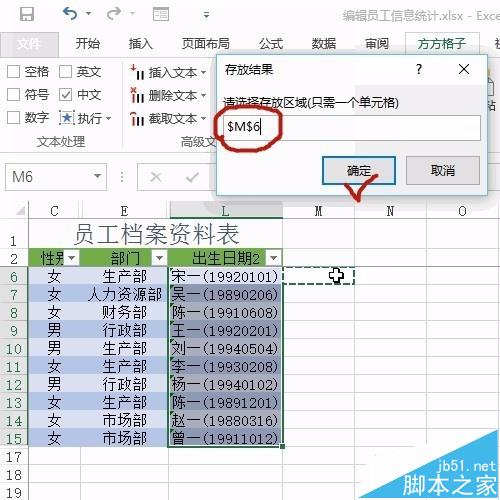500x500 pixels.
Task: Switch to the 插入 ribbon tab
Action: [141, 44]
